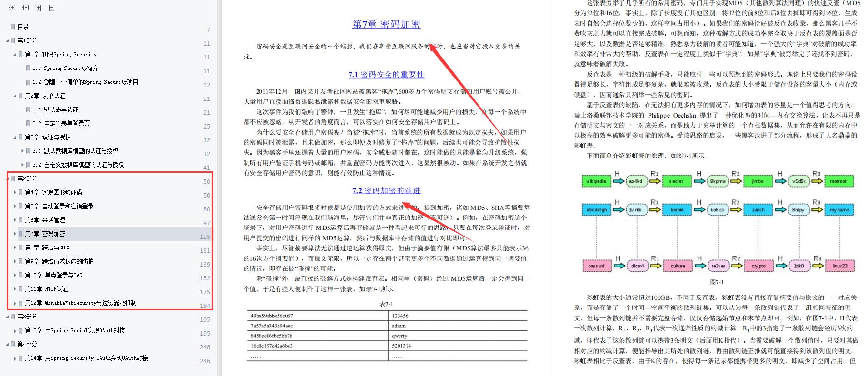The image size is (868, 376).
Task: Click the bookmark icon beside 1.1 Spring Security简介
Action: point(28,68)
